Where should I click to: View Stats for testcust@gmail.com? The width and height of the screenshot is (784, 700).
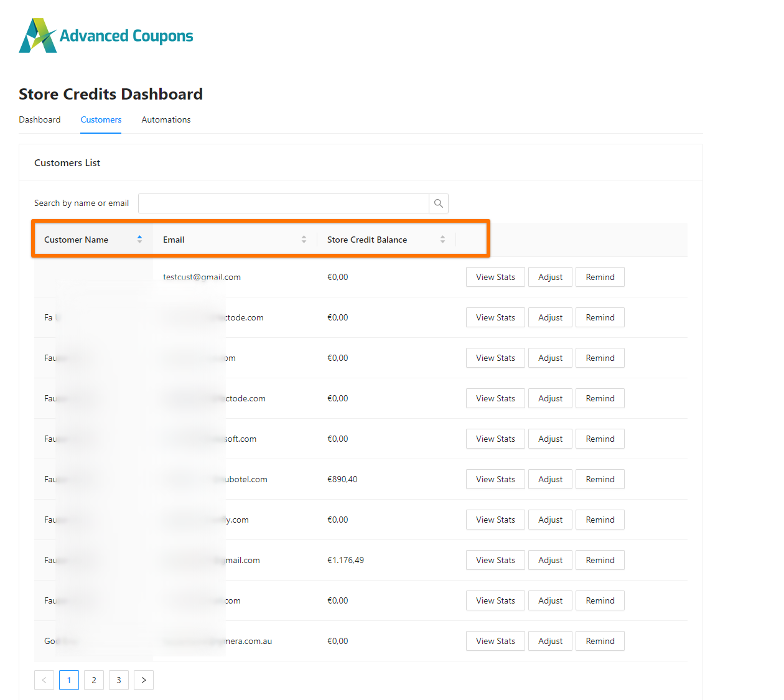click(x=495, y=276)
